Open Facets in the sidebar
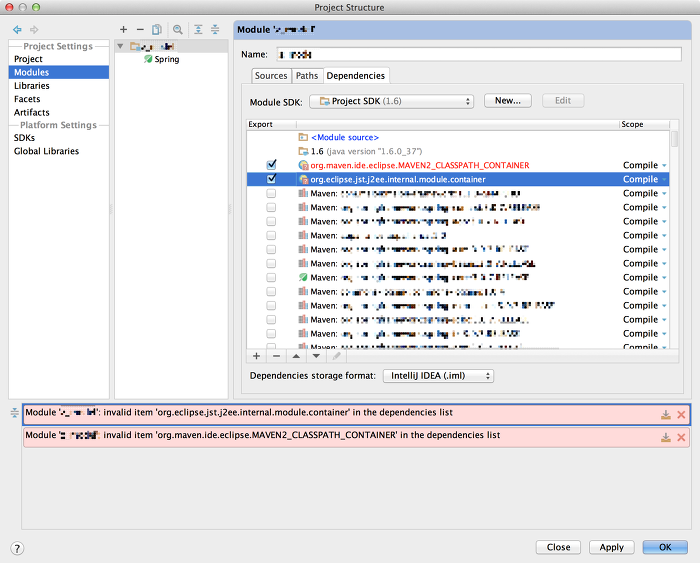 58,99
